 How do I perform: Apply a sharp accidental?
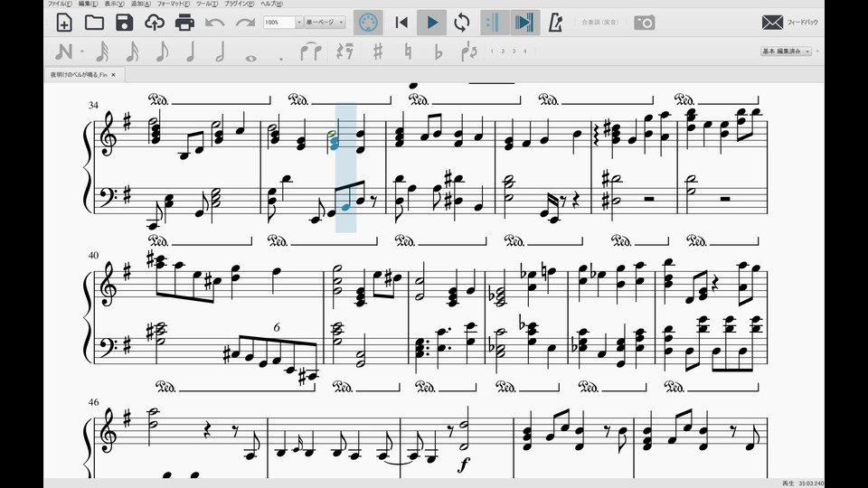[x=378, y=52]
